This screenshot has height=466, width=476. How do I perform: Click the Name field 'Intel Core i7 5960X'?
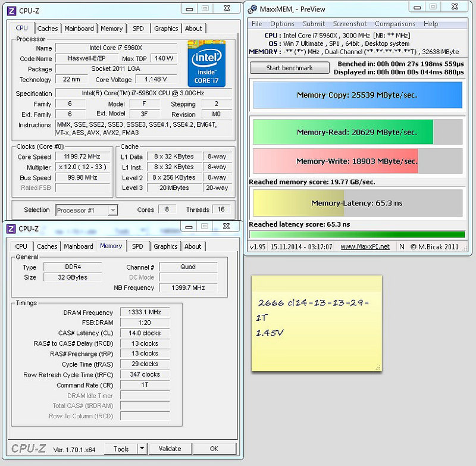click(116, 48)
